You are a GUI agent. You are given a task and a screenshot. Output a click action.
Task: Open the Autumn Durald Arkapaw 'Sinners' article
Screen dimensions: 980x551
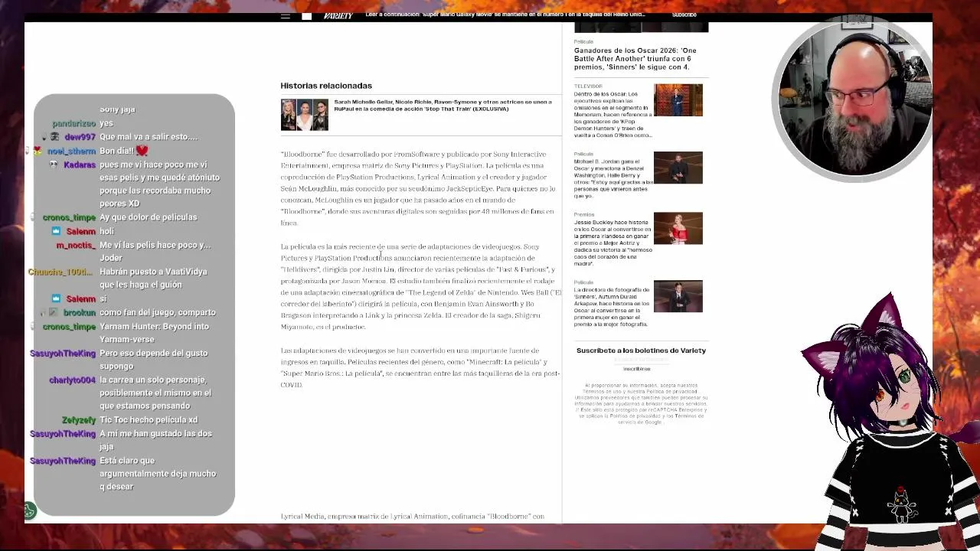coord(612,307)
